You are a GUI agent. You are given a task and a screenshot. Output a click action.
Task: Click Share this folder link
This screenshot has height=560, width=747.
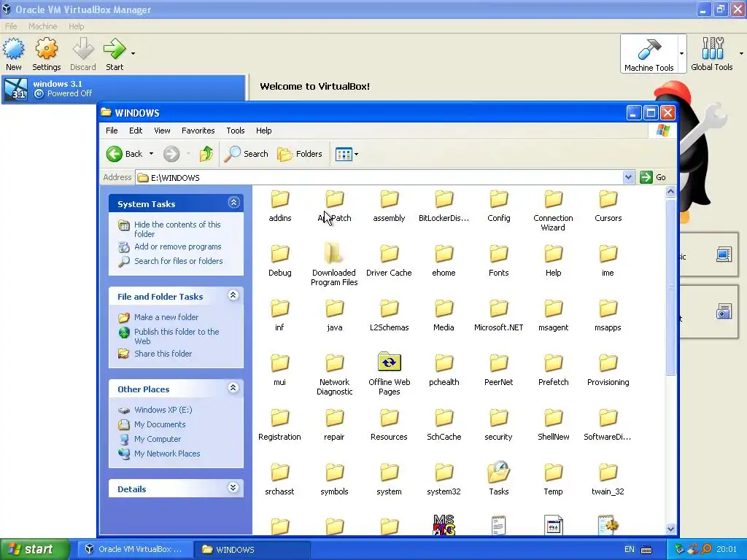[163, 354]
